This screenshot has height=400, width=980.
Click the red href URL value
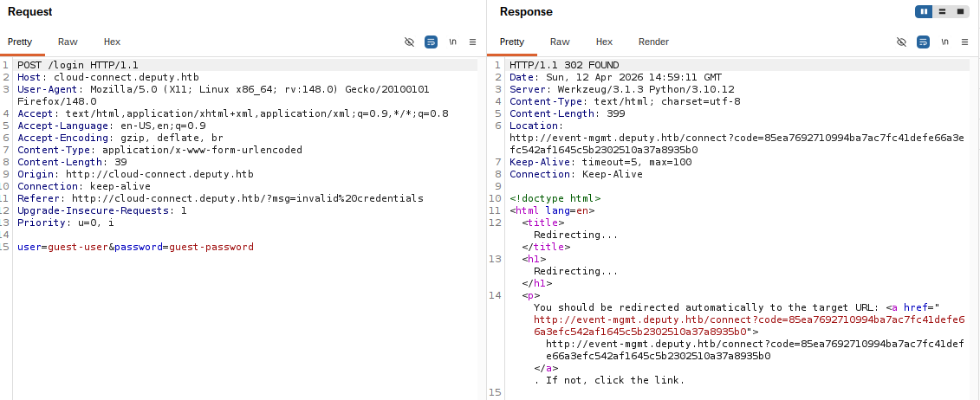749,326
